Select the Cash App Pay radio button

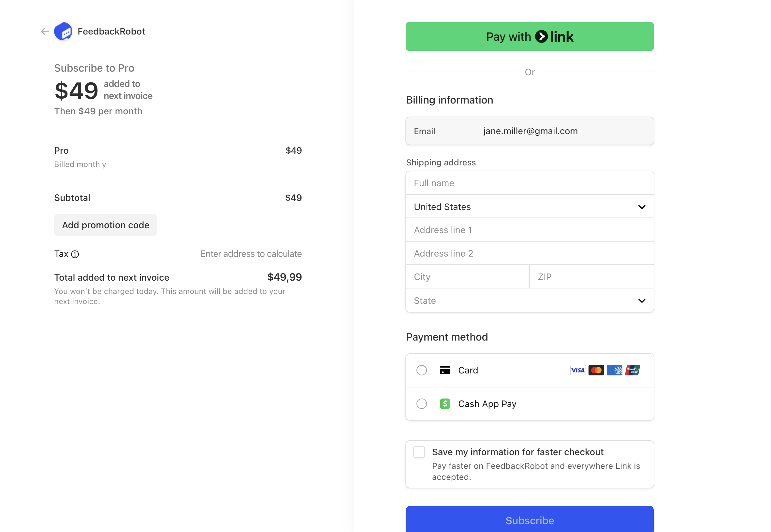(421, 404)
